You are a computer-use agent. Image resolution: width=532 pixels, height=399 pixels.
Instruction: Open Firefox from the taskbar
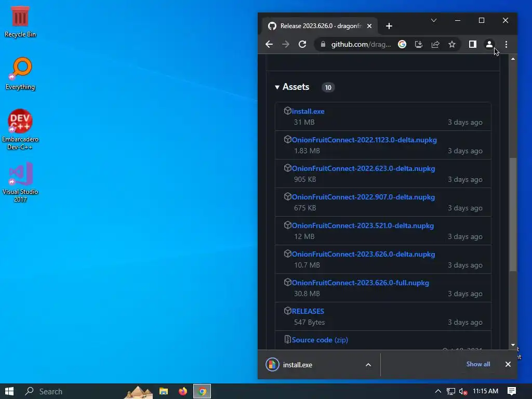[182, 391]
